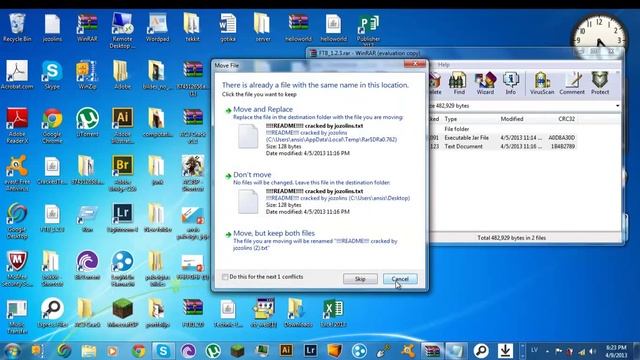Select the Lightroom desktop shortcut
This screenshot has height=360, width=640.
(x=122, y=218)
